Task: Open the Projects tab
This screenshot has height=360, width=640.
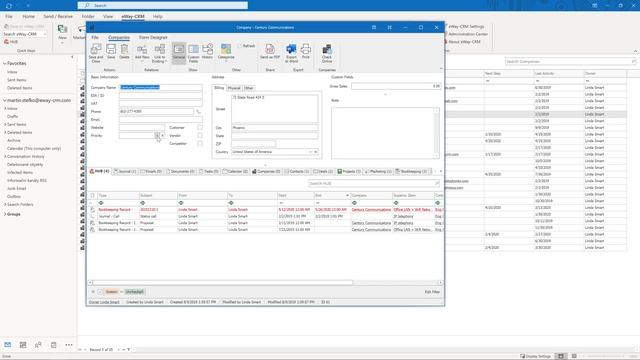Action: pos(349,171)
